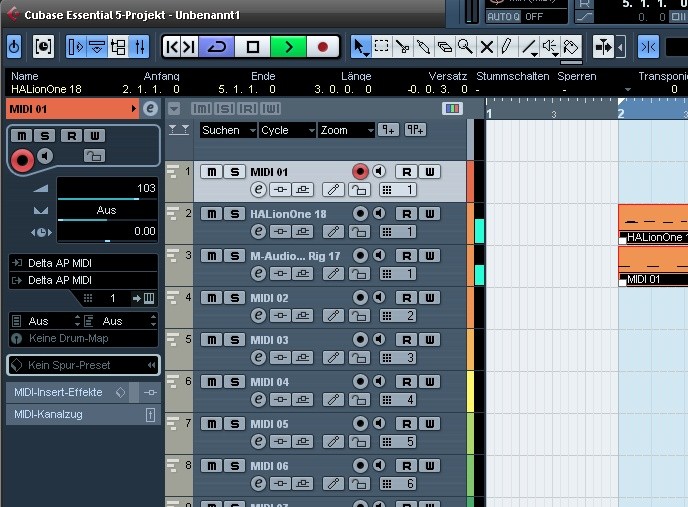This screenshot has height=507, width=688.
Task: Open edit in-place on MIDI 04 track
Action: 333,399
